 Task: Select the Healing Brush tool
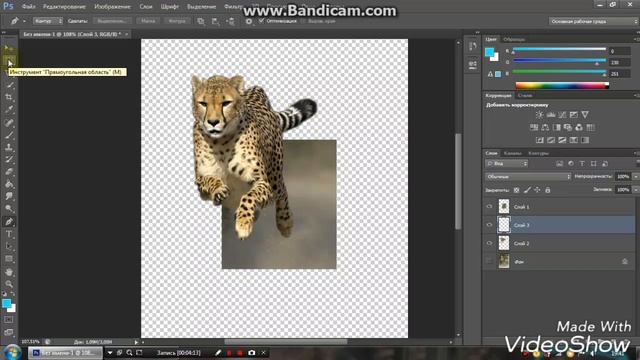pos(9,122)
